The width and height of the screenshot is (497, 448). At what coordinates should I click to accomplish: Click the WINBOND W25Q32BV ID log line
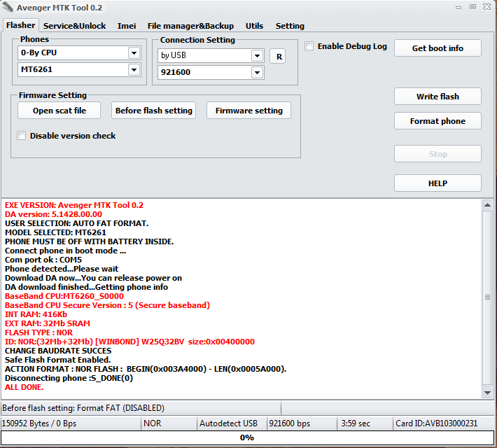coord(129,342)
